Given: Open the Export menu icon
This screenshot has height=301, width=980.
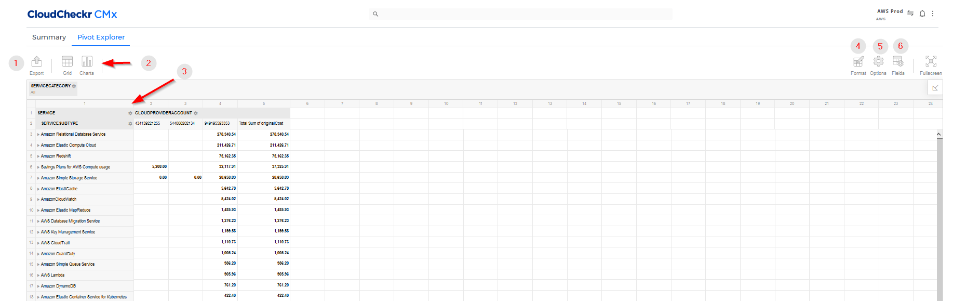Looking at the screenshot, I should click(36, 61).
